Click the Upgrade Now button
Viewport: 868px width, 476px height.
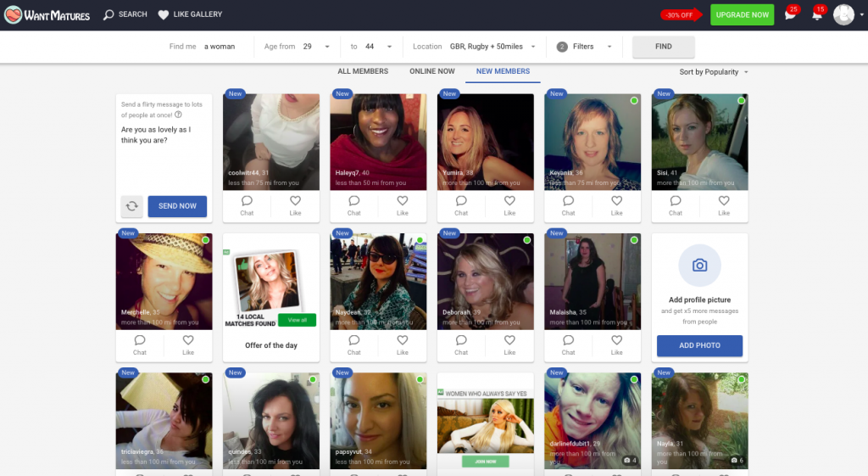(x=742, y=15)
